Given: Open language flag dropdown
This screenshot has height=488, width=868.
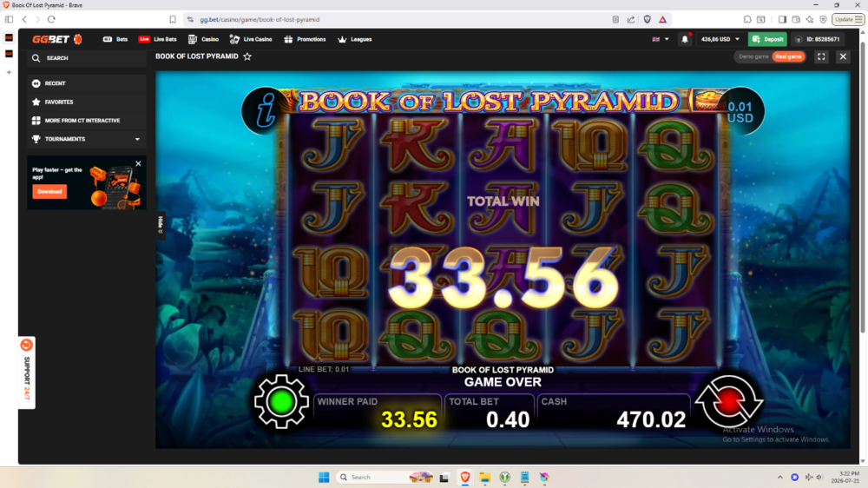Looking at the screenshot, I should pyautogui.click(x=661, y=39).
